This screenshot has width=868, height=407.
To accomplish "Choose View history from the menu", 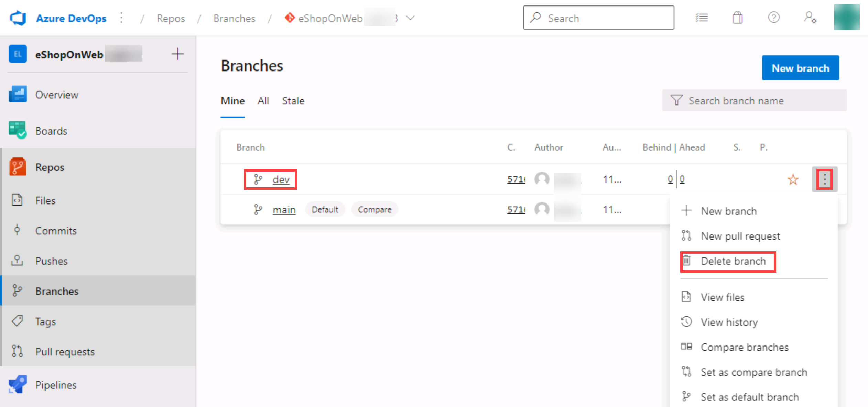I will tap(754, 322).
